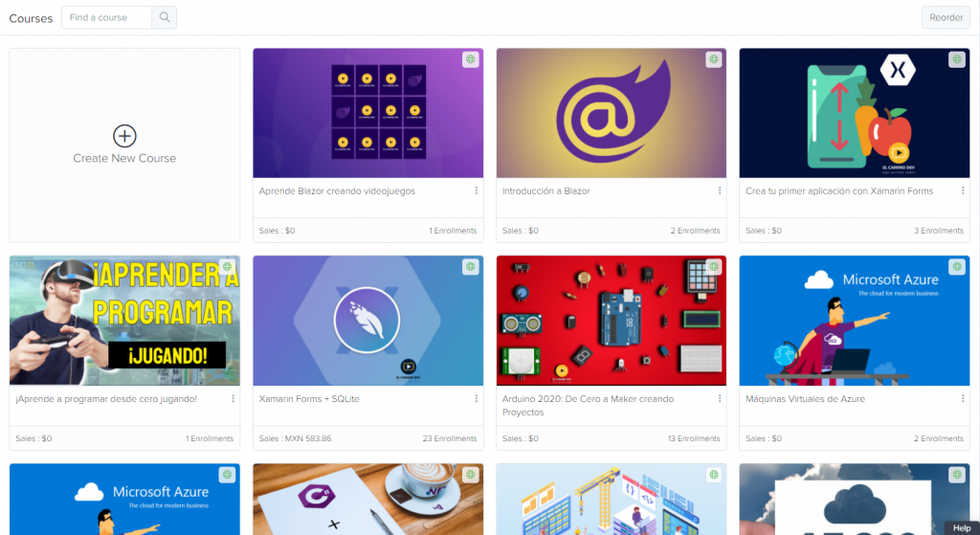Click globe icon on Introducción a Blazor card
Image resolution: width=980 pixels, height=535 pixels.
click(713, 59)
